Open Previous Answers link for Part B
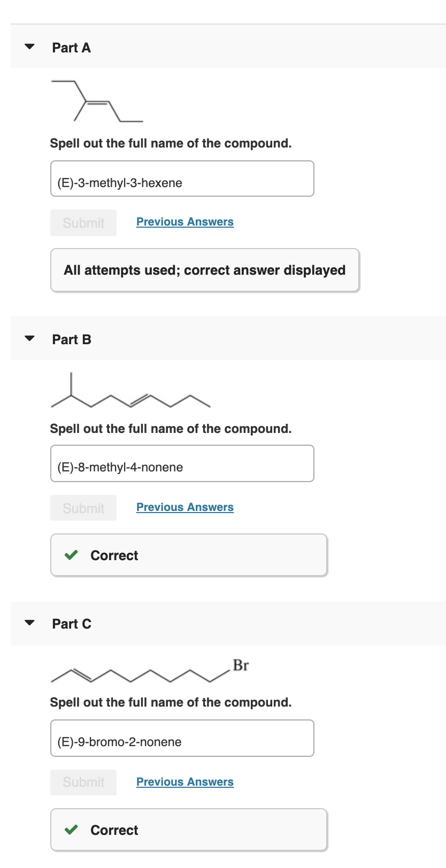 (184, 507)
